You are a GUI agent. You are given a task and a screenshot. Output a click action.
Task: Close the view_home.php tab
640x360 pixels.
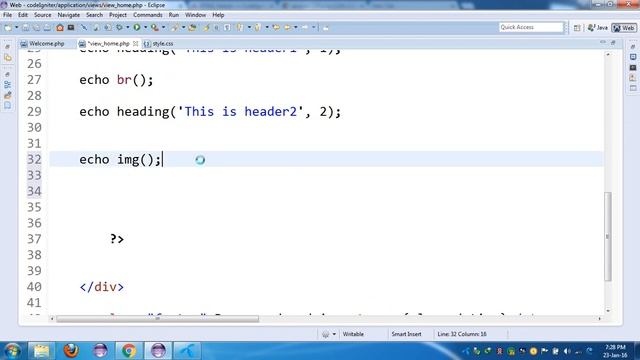click(136, 43)
